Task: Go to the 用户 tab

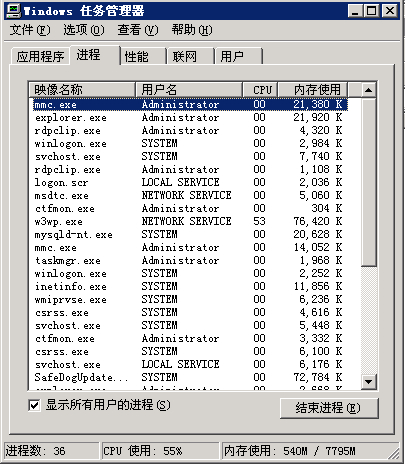Action: pyautogui.click(x=239, y=56)
